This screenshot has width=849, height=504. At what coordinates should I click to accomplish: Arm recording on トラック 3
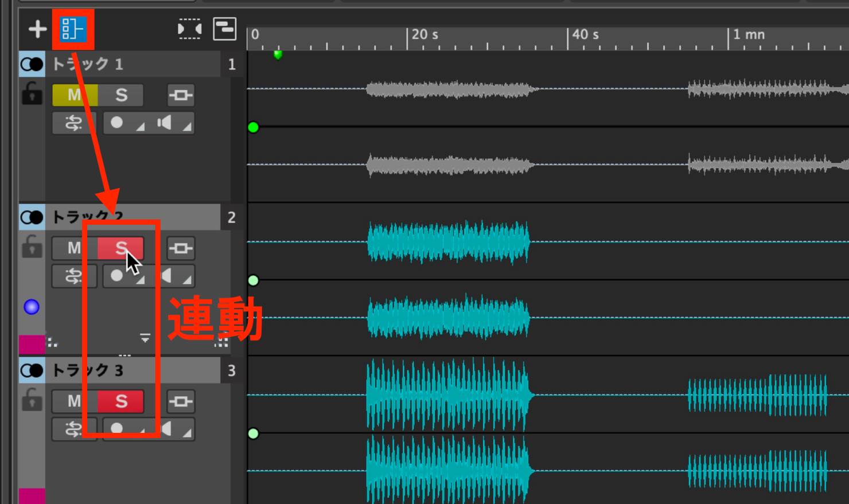click(117, 429)
